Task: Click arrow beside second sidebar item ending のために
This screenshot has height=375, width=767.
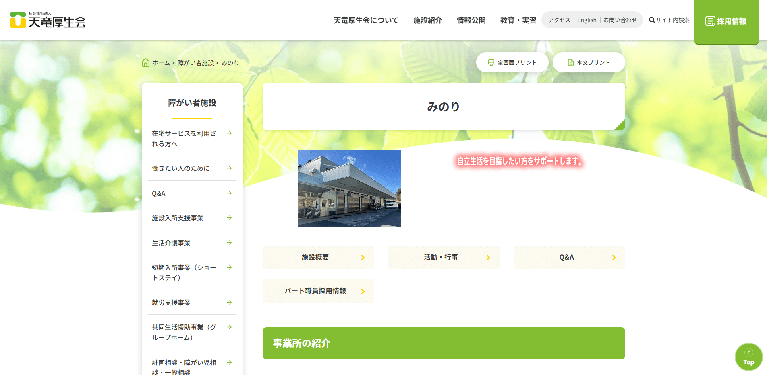Action: coord(230,168)
